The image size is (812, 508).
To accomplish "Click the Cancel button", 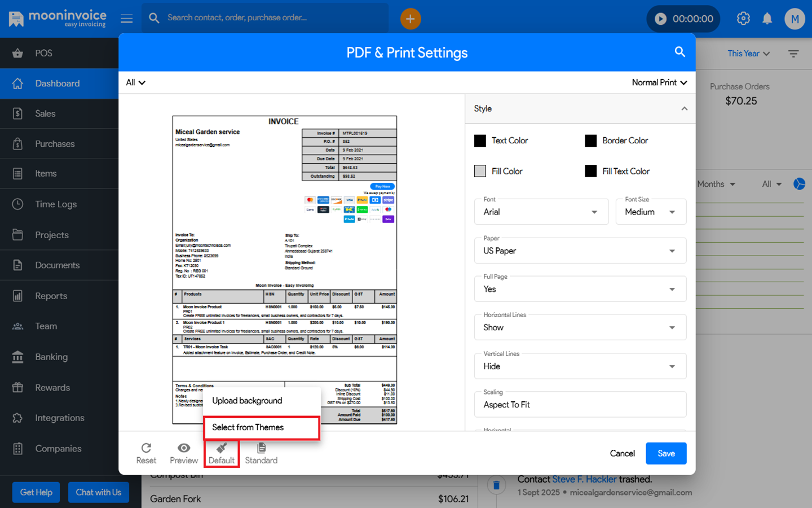I will (622, 453).
